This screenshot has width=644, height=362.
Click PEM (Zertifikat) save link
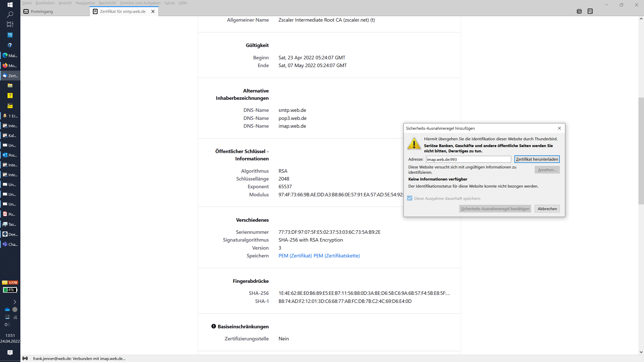pos(295,256)
